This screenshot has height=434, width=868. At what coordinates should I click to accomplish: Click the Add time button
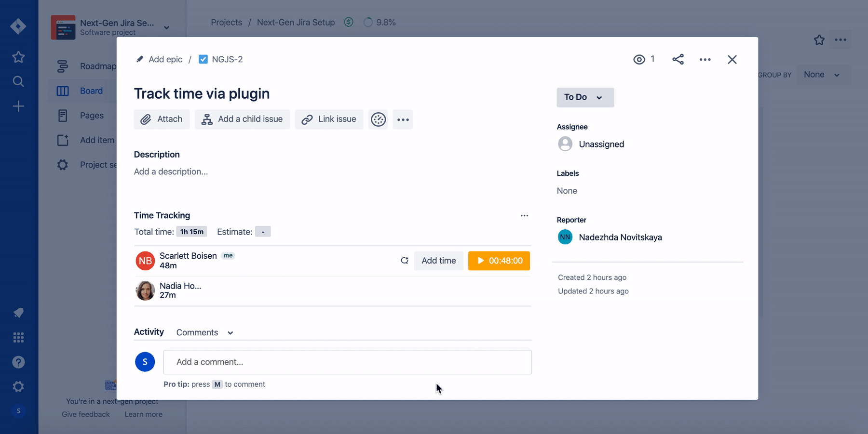click(438, 261)
